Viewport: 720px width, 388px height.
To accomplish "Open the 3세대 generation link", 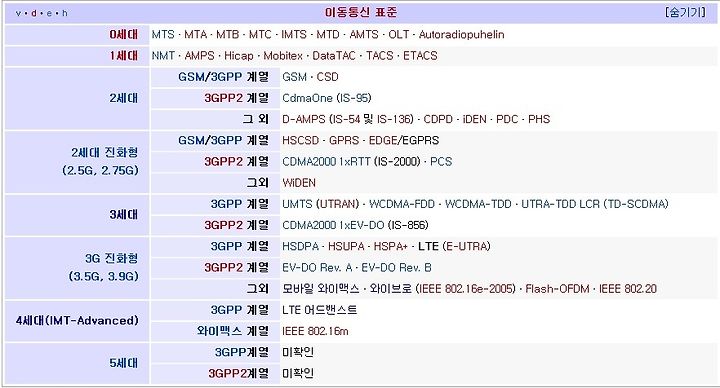I will pyautogui.click(x=124, y=214).
